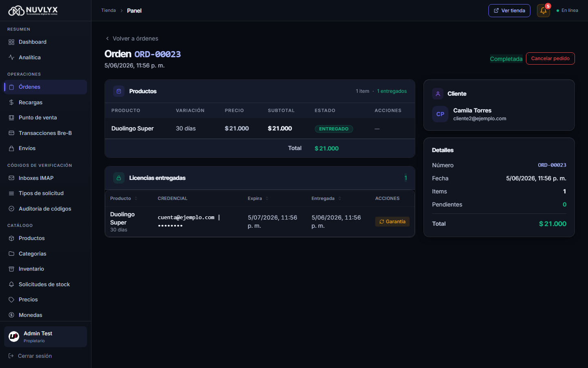The height and width of the screenshot is (368, 588).
Task: Open Solicitudes de stock
Action: [x=45, y=285]
